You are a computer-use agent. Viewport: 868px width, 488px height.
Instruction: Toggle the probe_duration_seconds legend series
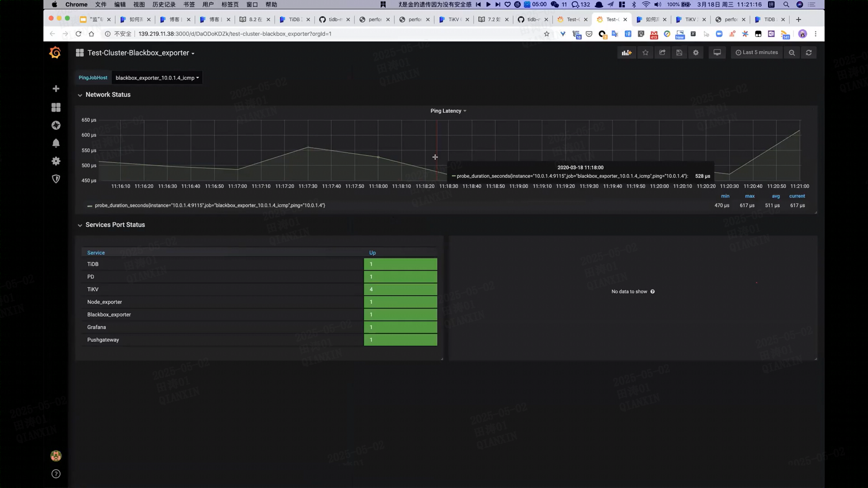(x=210, y=206)
